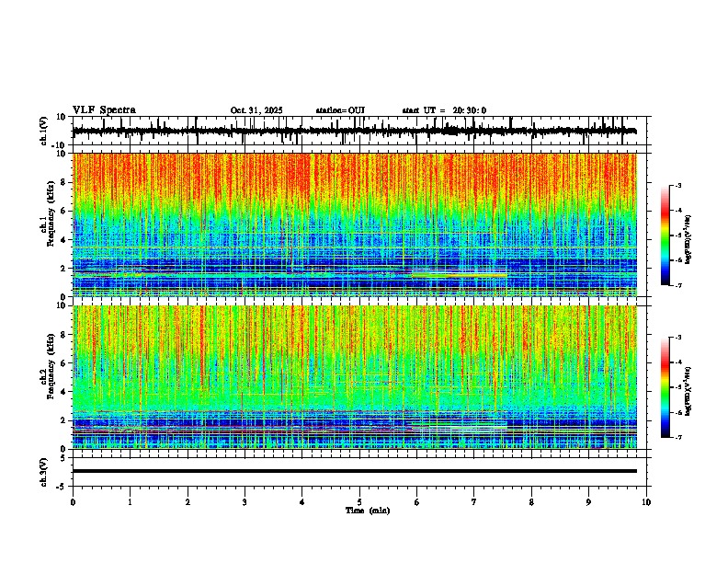This screenshot has height=563, width=728.
Task: Click the "-3" label on ch.1 colorbar
Action: coord(677,185)
